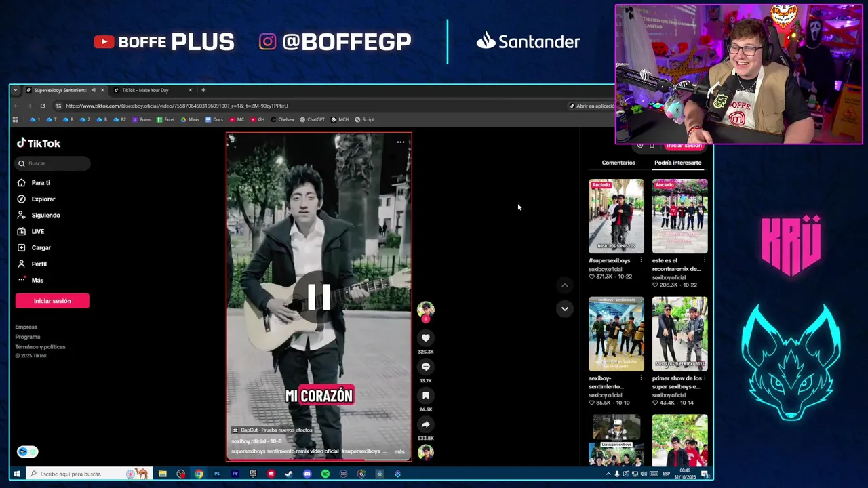
Task: Open a new browser tab
Action: (203, 90)
